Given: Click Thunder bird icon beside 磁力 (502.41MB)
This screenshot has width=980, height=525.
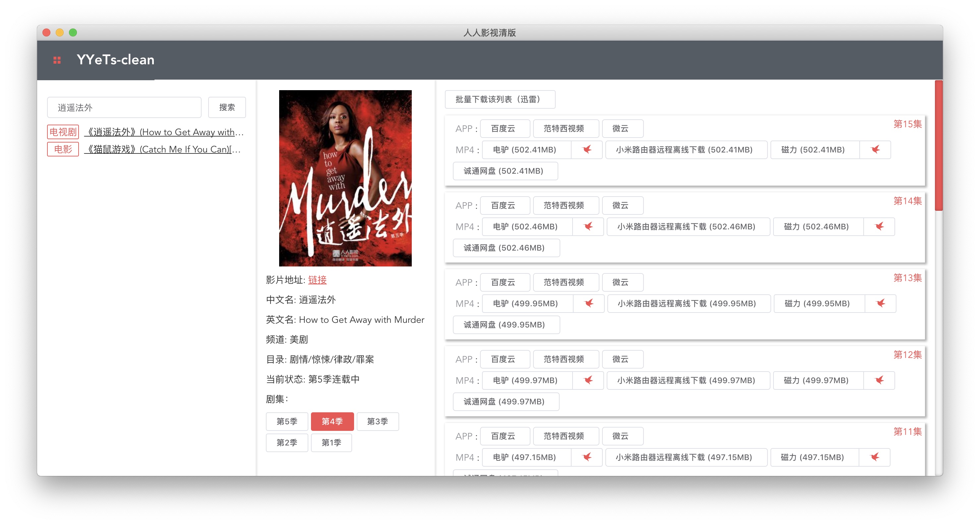Looking at the screenshot, I should (x=875, y=149).
